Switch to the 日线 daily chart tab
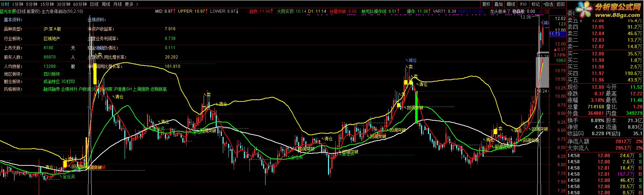This screenshot has height=195, width=644. click(94, 4)
